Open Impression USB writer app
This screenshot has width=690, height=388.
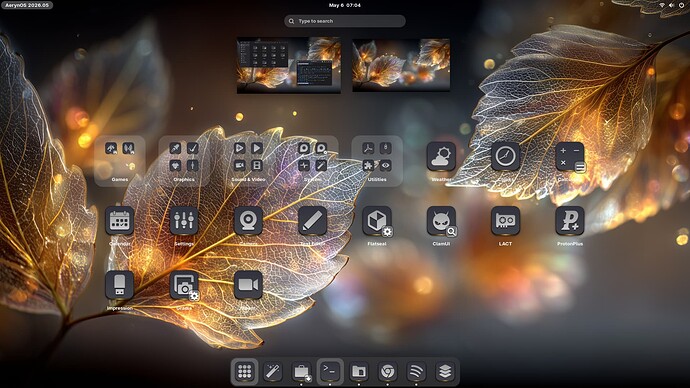120,285
